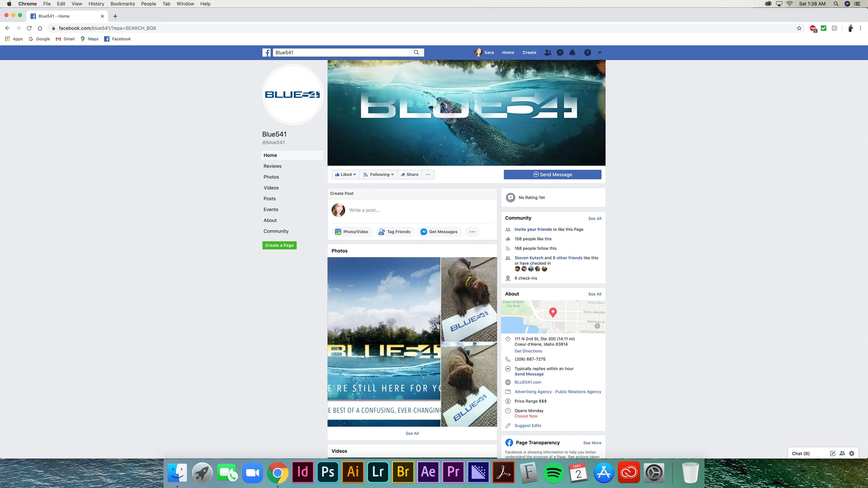Screen dimensions: 868x488
Task: Open Lightroom from the dock
Action: click(378, 472)
